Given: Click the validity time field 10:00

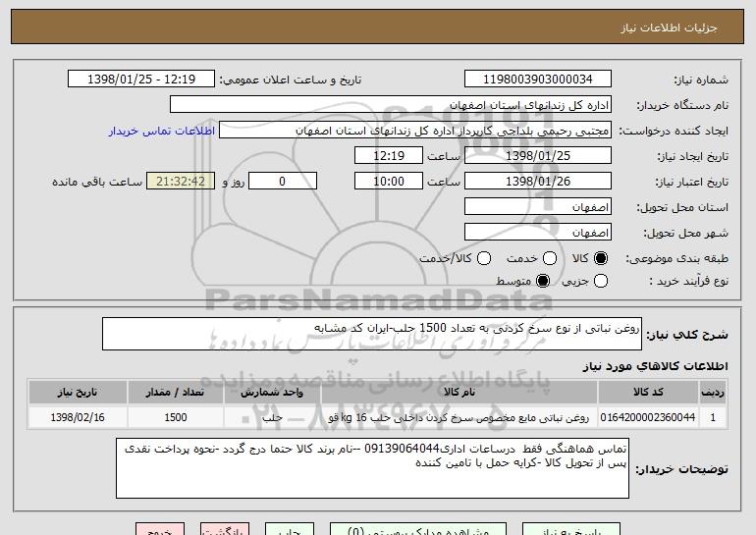Looking at the screenshot, I should point(389,182).
